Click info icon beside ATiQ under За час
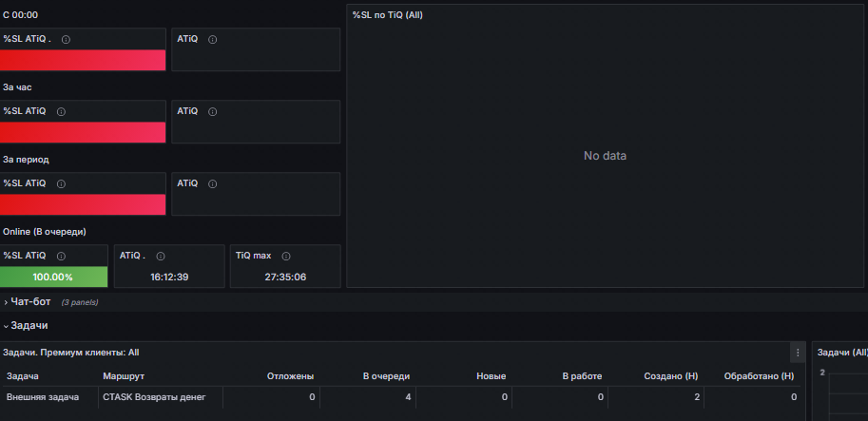 tap(213, 112)
